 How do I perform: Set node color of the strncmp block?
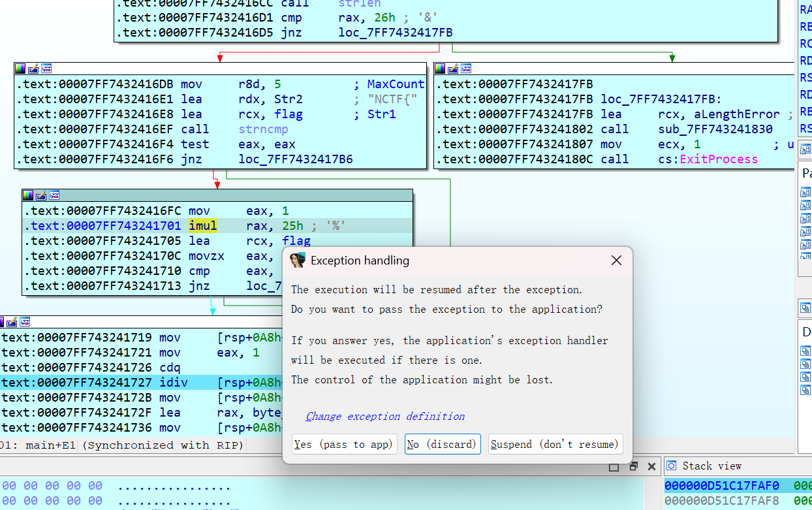pyautogui.click(x=20, y=68)
